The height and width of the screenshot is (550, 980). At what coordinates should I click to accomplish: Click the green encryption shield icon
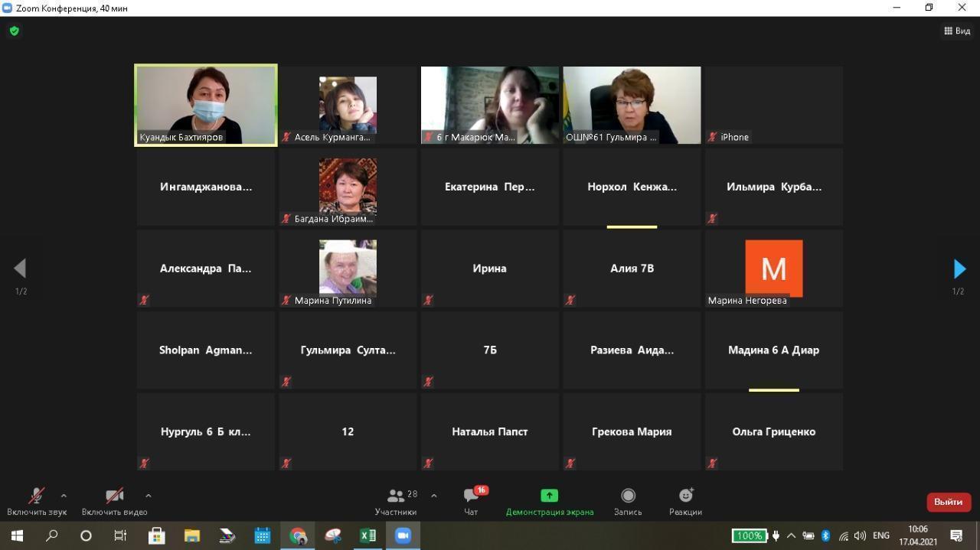coord(15,31)
